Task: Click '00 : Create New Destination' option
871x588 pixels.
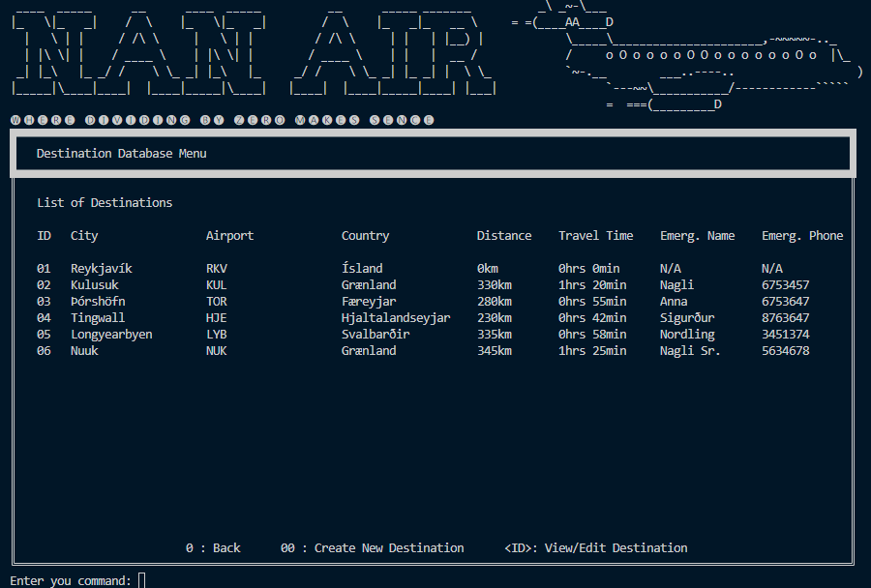Action: (x=372, y=548)
